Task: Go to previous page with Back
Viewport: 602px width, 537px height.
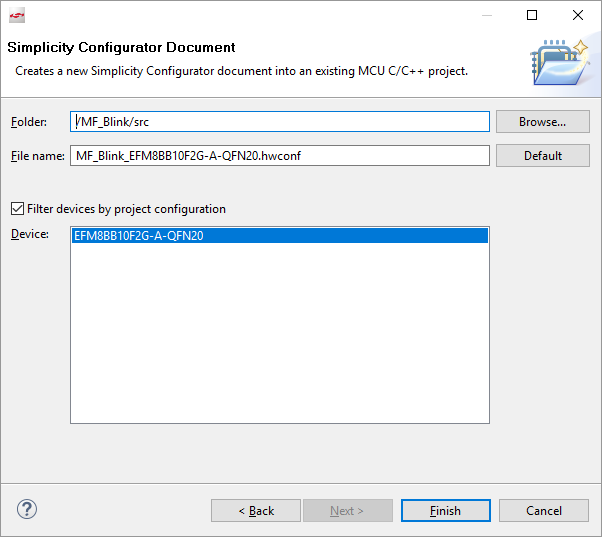Action: [256, 511]
